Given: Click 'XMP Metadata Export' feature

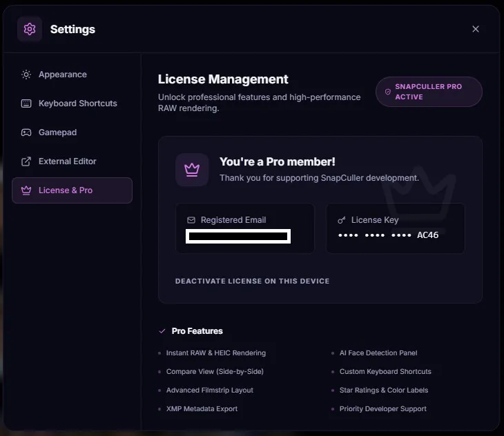Looking at the screenshot, I should tap(202, 408).
